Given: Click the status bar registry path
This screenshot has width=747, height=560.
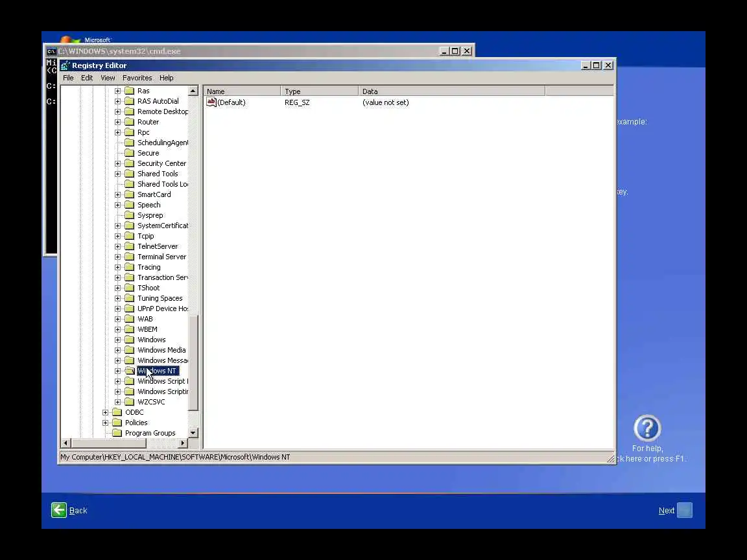Looking at the screenshot, I should [x=175, y=457].
